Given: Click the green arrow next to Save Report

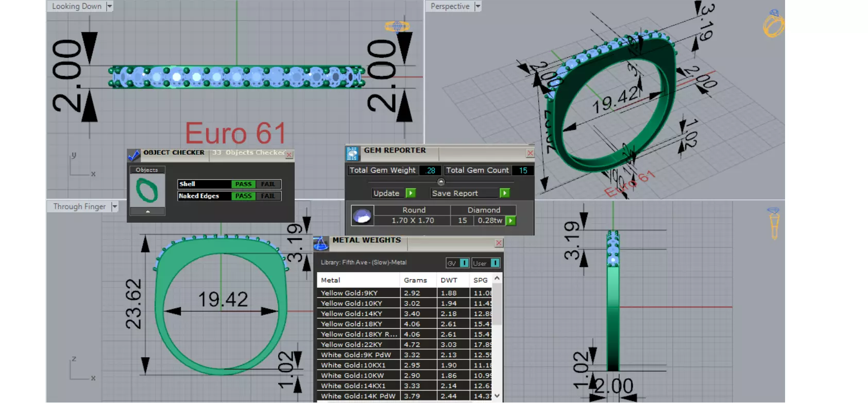Looking at the screenshot, I should (x=505, y=193).
